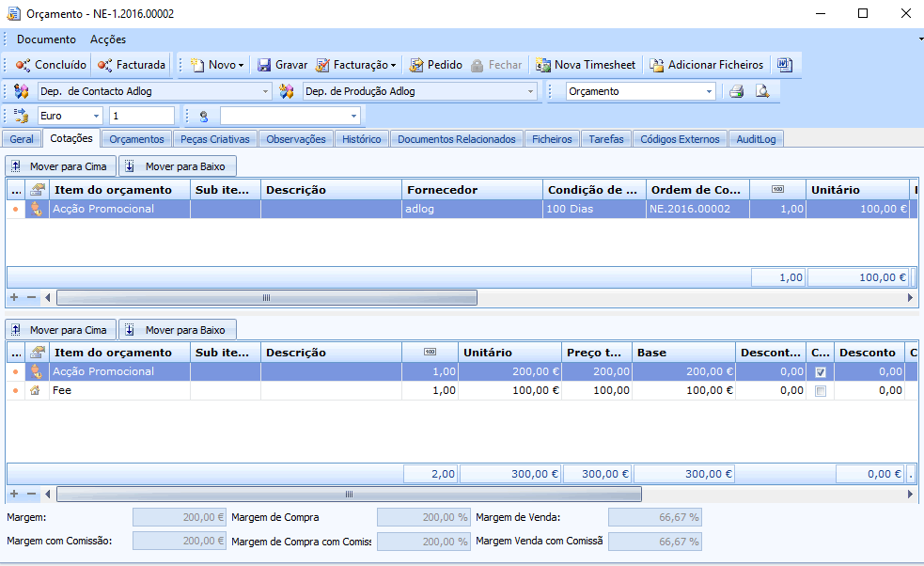
Task: Mark document as Concluído
Action: (x=52, y=65)
